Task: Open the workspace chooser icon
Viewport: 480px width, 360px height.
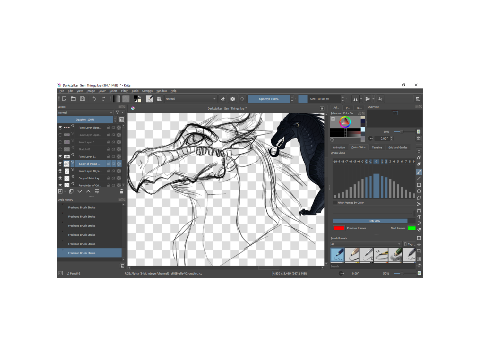Action: pos(417,99)
